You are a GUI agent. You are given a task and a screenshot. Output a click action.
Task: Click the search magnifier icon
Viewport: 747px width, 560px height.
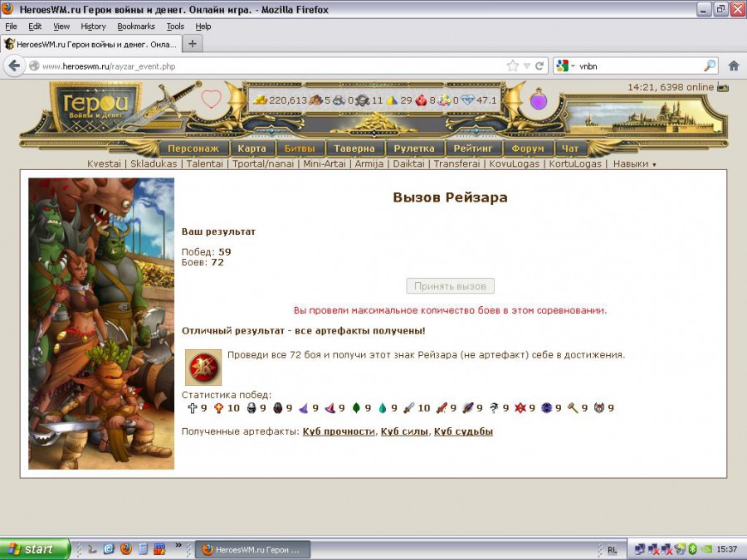[710, 66]
